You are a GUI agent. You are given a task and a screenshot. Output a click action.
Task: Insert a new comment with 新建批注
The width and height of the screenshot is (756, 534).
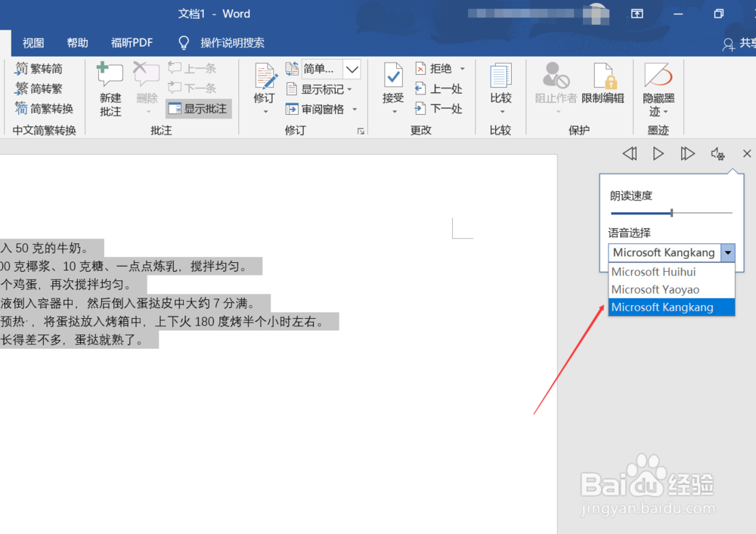pos(110,90)
